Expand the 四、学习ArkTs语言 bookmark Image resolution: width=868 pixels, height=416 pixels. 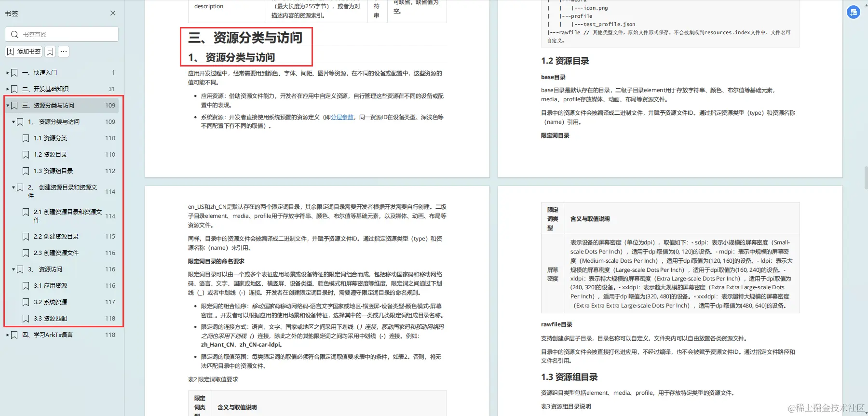(x=7, y=335)
